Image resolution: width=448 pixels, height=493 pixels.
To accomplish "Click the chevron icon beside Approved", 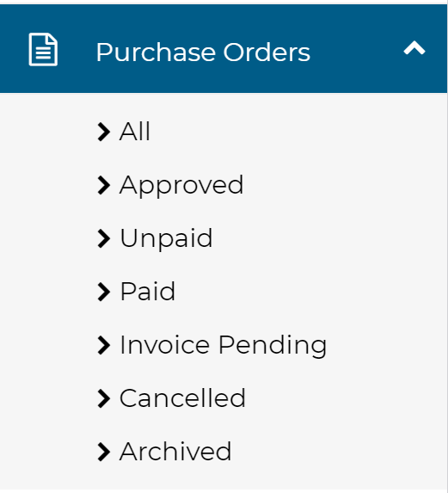I will [104, 185].
